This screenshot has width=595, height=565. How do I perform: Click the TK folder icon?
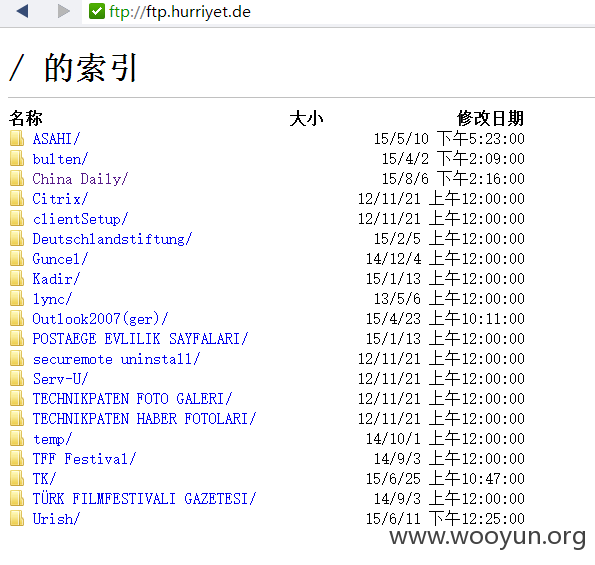tap(17, 478)
